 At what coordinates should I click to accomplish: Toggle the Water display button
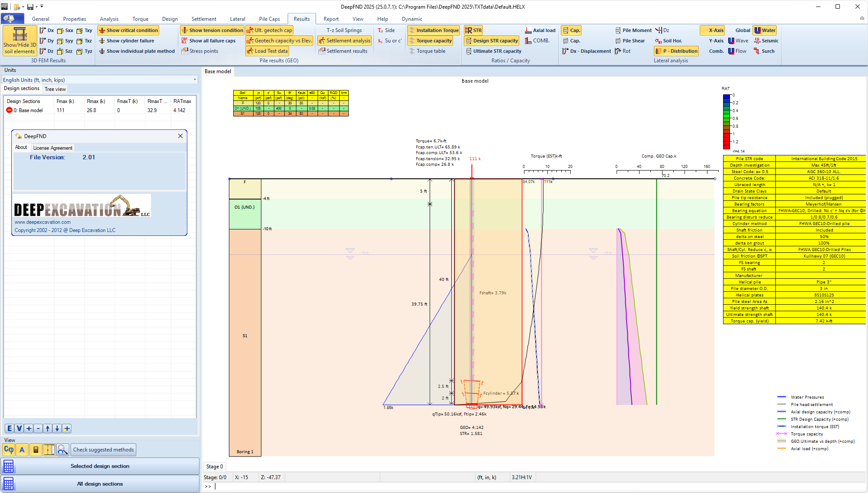(x=765, y=30)
